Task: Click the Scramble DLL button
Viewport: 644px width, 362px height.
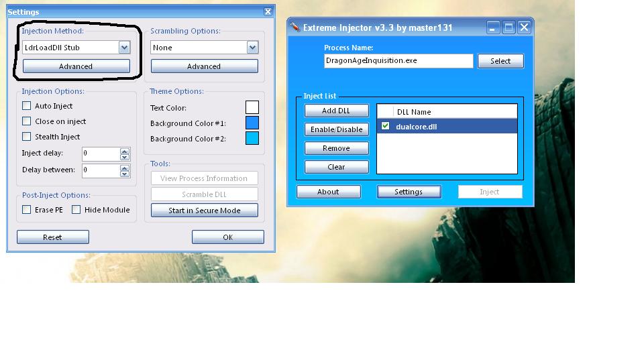Action: tap(205, 194)
